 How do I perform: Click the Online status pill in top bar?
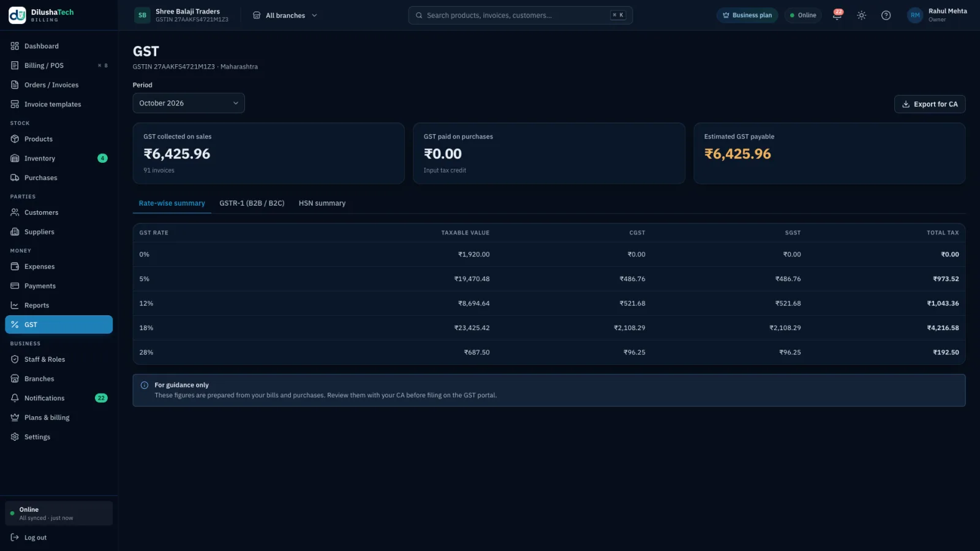pos(803,15)
